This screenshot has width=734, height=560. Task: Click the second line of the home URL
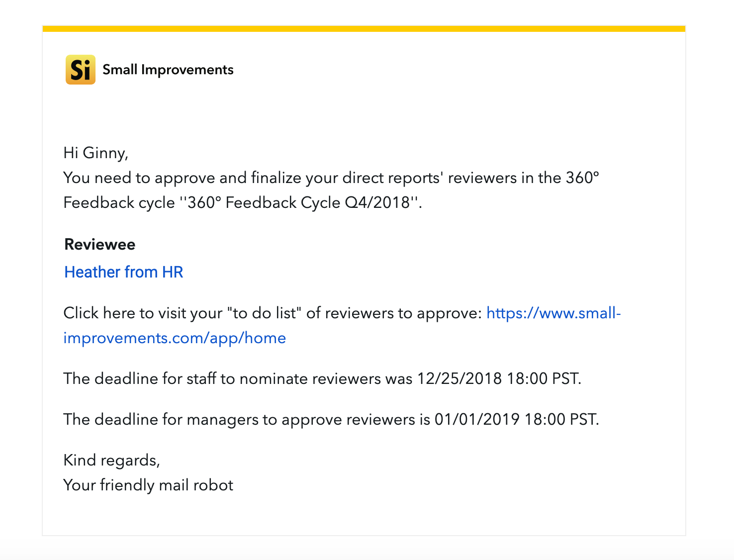point(174,338)
